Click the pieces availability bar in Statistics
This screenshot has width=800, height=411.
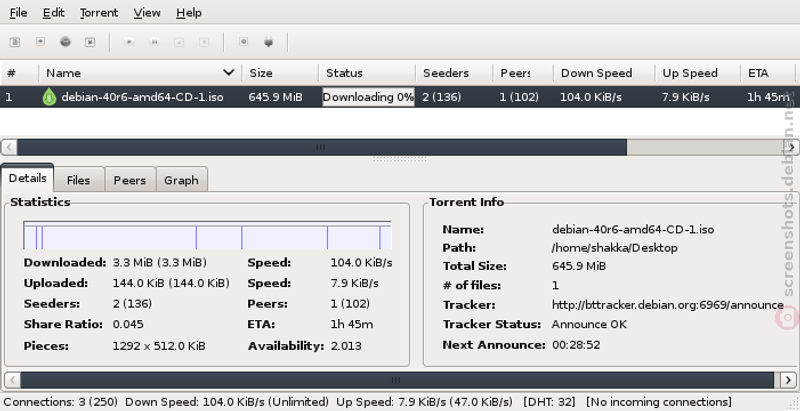[207, 235]
